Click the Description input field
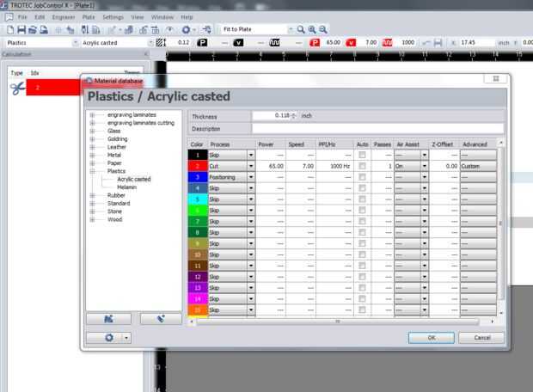 (x=377, y=129)
